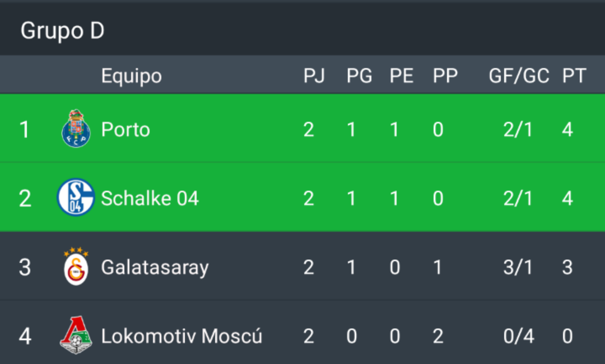Click Galatasaray's 3 points value
This screenshot has height=364, width=605.
pyautogui.click(x=567, y=267)
